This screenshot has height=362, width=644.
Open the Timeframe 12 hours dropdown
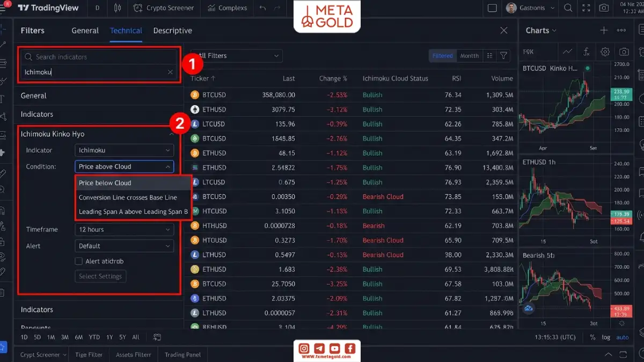125,230
